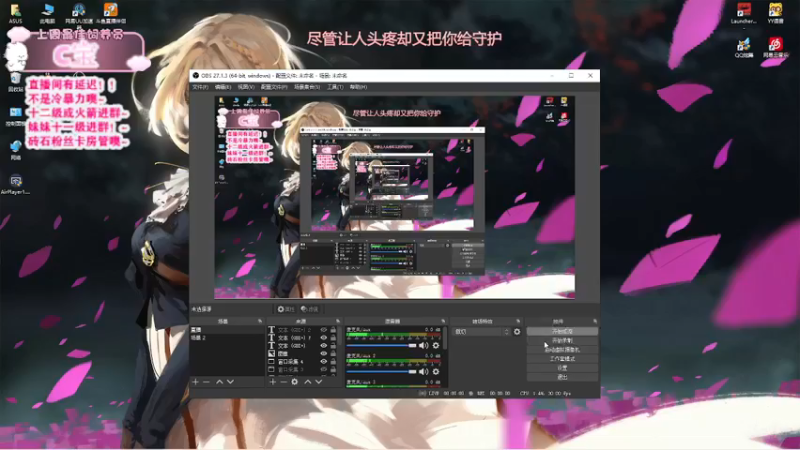Toggle lock on 窗口采集 4 source
The image size is (800, 450).
333,361
